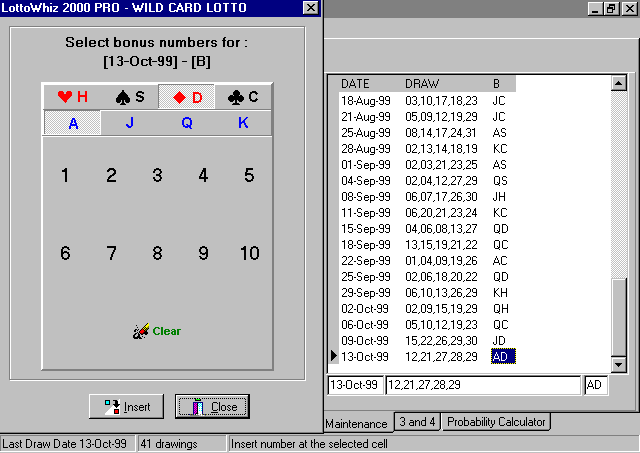The width and height of the screenshot is (640, 453).
Task: Select the highlighted AD cell for 13-Oct-99
Action: [x=503, y=357]
